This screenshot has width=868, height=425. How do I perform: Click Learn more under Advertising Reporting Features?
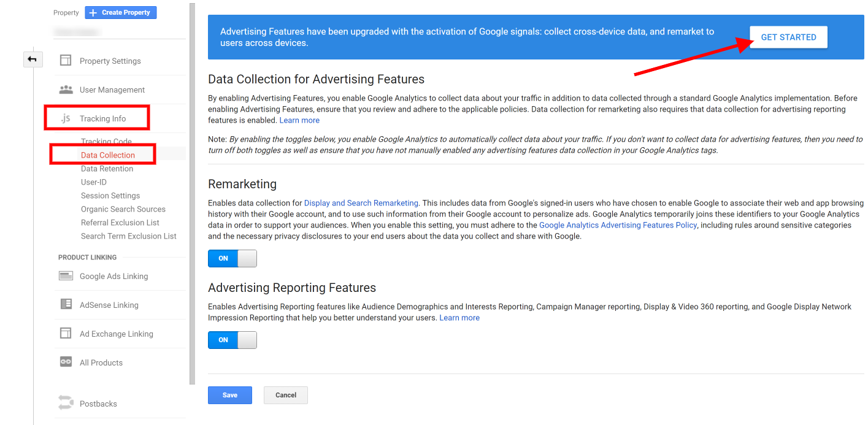[x=459, y=318]
